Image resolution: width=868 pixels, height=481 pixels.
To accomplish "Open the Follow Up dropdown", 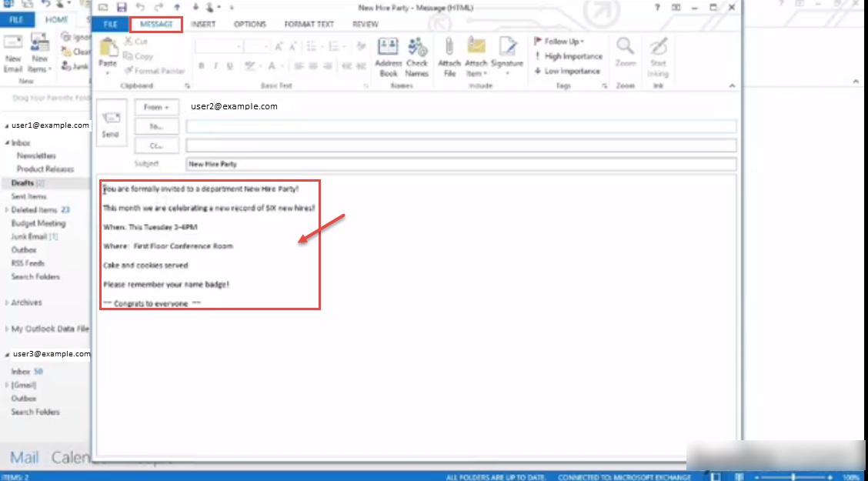I will tap(559, 42).
